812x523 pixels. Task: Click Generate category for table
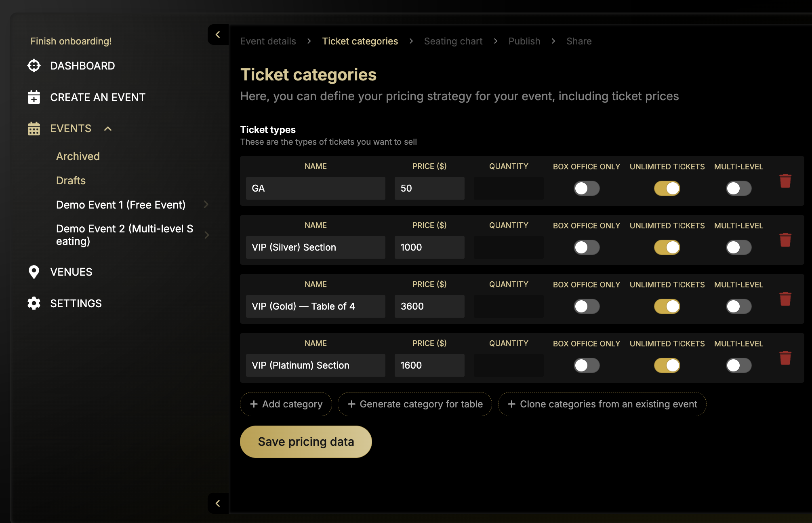point(415,404)
